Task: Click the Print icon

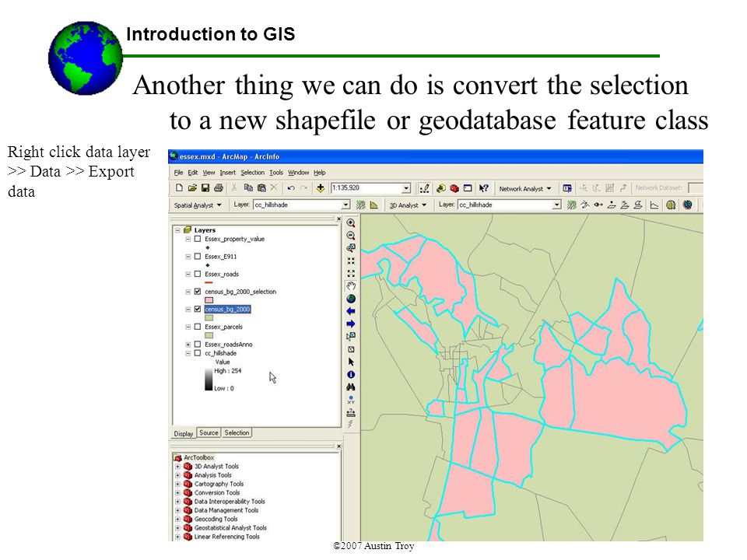Action: [218, 188]
